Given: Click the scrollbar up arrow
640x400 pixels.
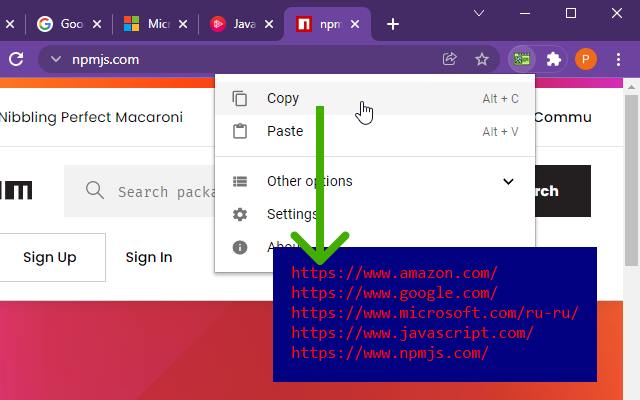Looking at the screenshot, I should [x=631, y=87].
